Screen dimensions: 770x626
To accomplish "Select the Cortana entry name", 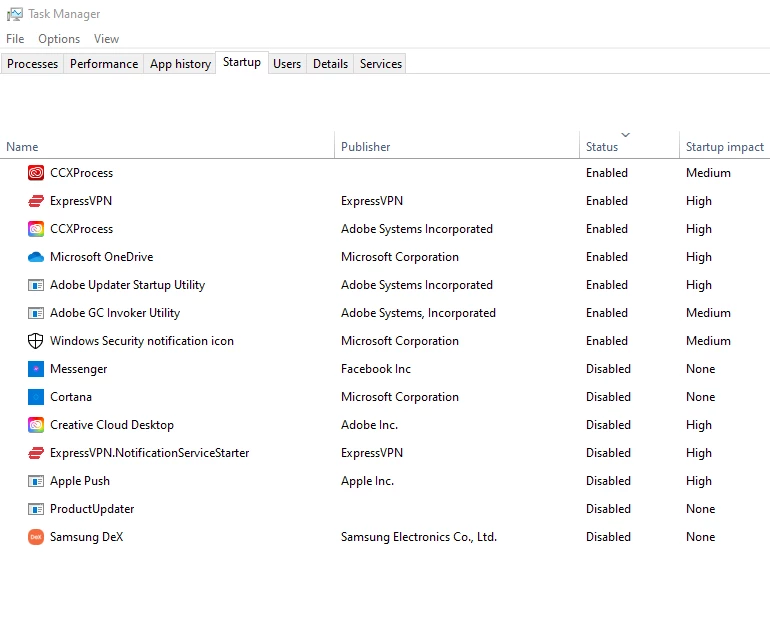I will coord(71,397).
